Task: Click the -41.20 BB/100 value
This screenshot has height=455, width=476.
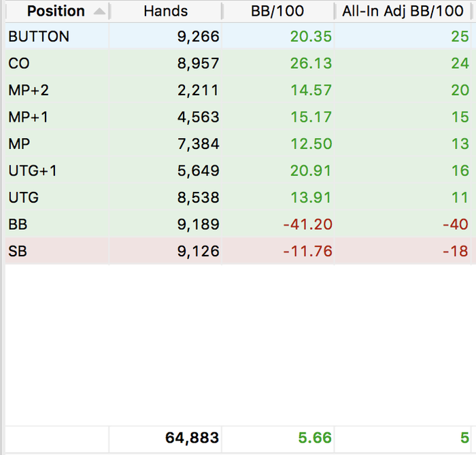Action: pyautogui.click(x=307, y=224)
